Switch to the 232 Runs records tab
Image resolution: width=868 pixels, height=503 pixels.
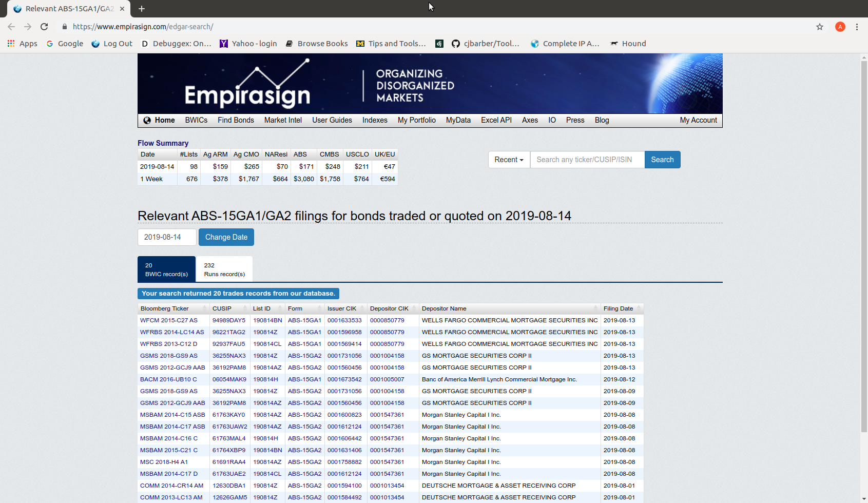coord(224,269)
